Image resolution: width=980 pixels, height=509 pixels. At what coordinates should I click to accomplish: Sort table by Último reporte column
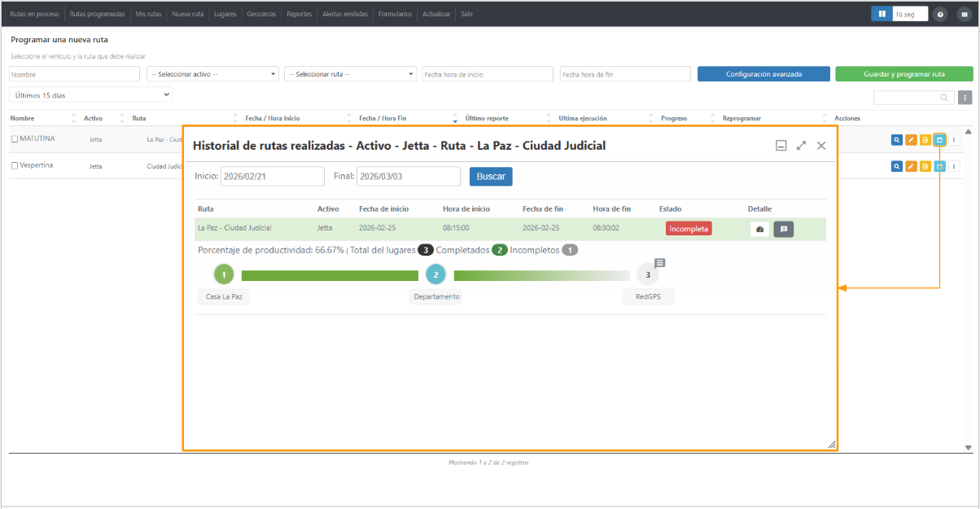[x=486, y=118]
